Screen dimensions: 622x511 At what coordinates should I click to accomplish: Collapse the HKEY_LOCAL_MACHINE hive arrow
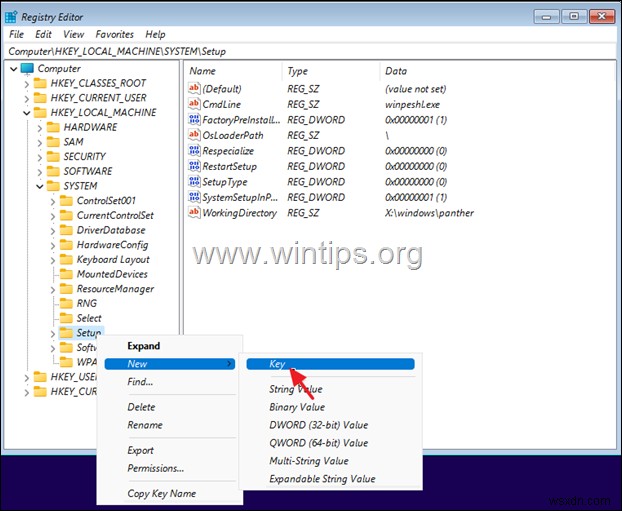click(27, 113)
